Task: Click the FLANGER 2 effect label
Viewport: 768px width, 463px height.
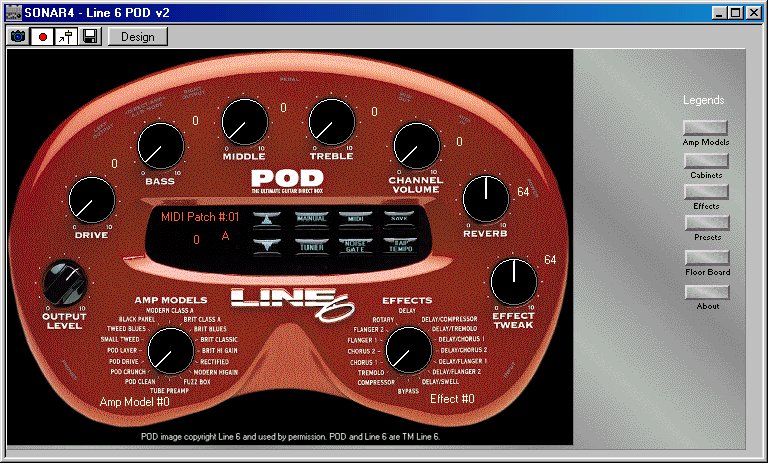Action: (x=368, y=330)
